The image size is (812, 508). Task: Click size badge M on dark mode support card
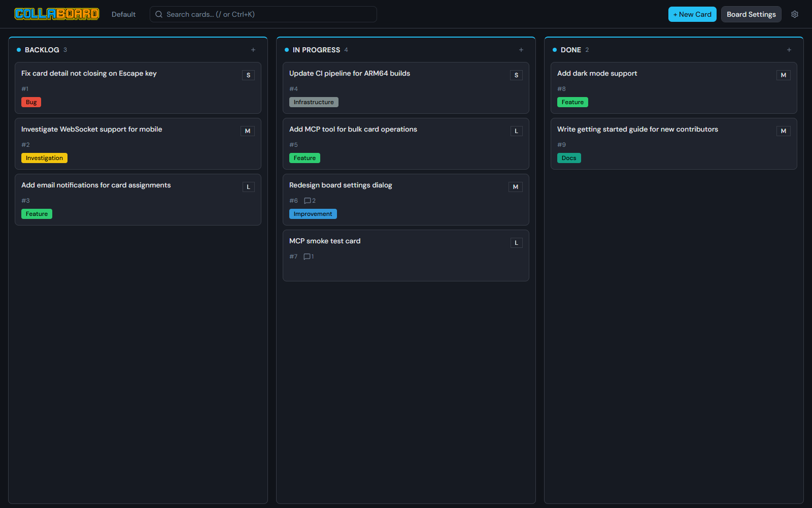[784, 75]
